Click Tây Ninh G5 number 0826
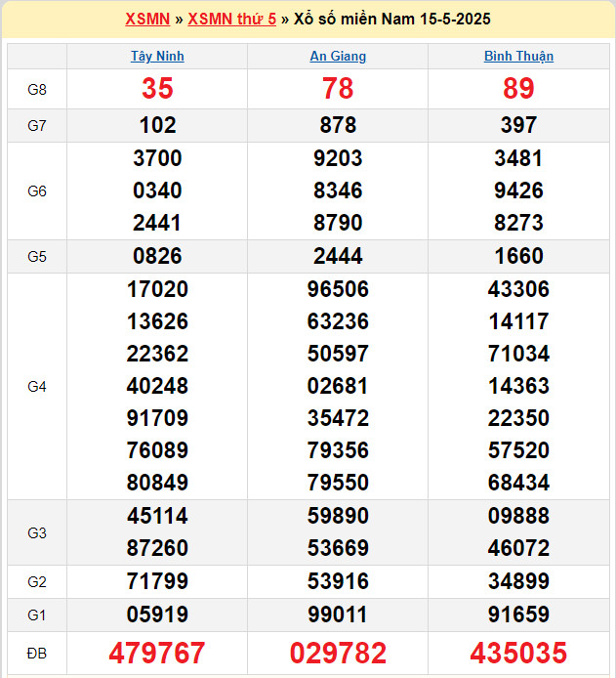The height and width of the screenshot is (678, 616). pos(157,256)
